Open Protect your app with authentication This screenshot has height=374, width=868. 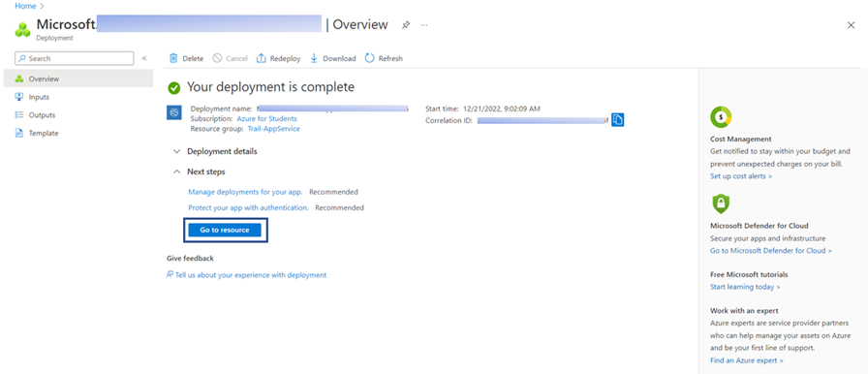pos(248,207)
